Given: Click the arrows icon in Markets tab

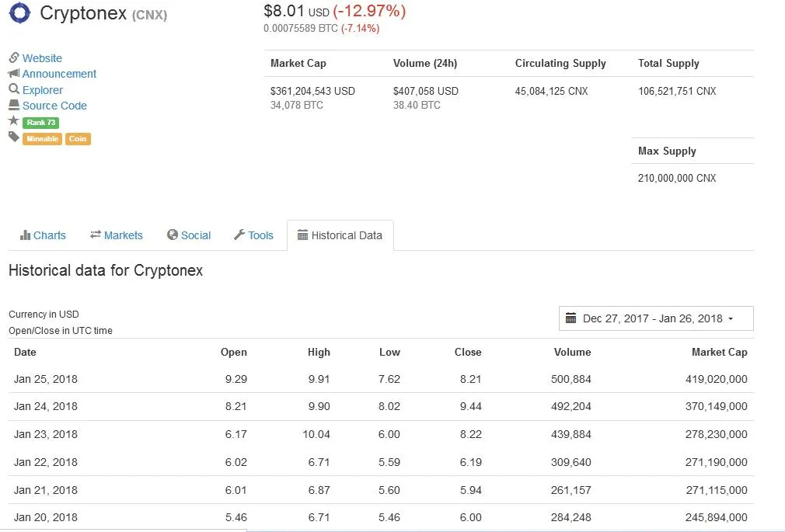Looking at the screenshot, I should (96, 235).
